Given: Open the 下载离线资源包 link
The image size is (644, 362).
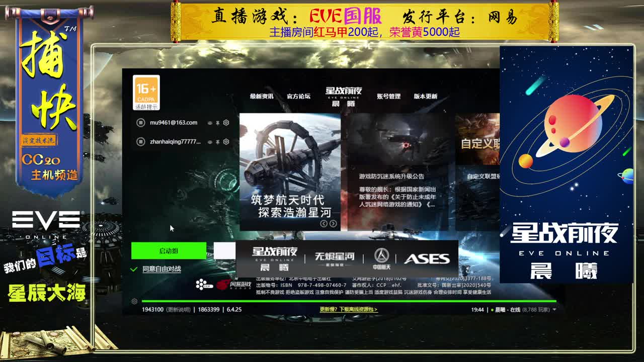Looking at the screenshot, I should (349, 310).
